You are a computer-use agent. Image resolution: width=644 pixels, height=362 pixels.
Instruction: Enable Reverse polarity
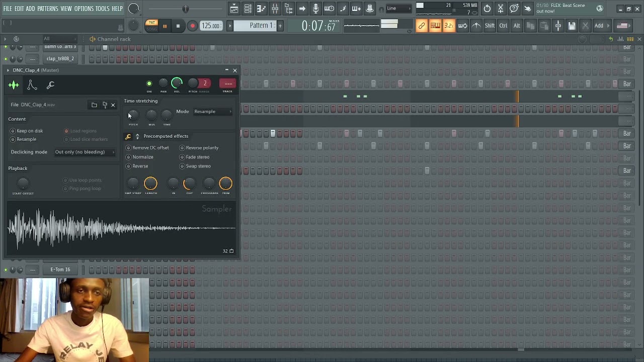(x=199, y=148)
